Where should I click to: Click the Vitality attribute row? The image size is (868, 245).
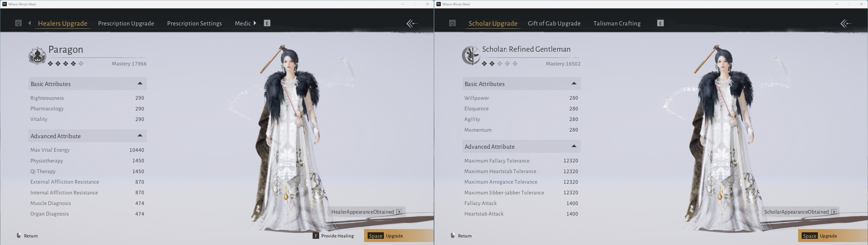pos(87,119)
